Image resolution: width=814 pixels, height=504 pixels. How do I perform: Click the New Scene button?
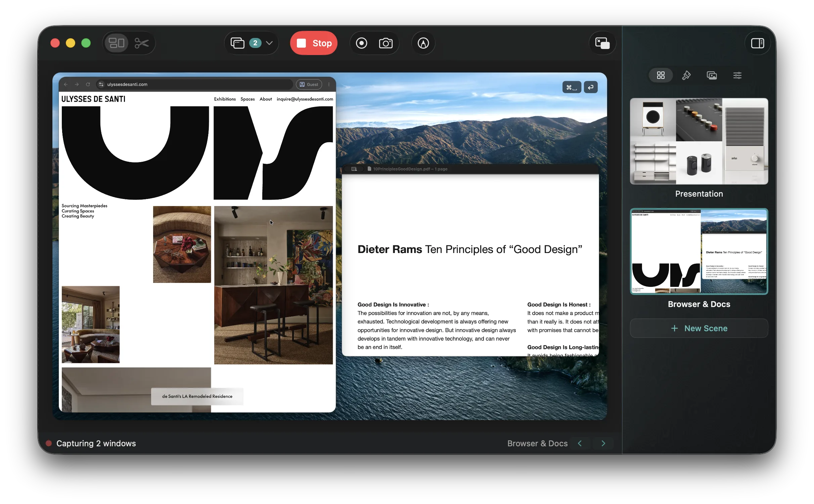(x=699, y=328)
